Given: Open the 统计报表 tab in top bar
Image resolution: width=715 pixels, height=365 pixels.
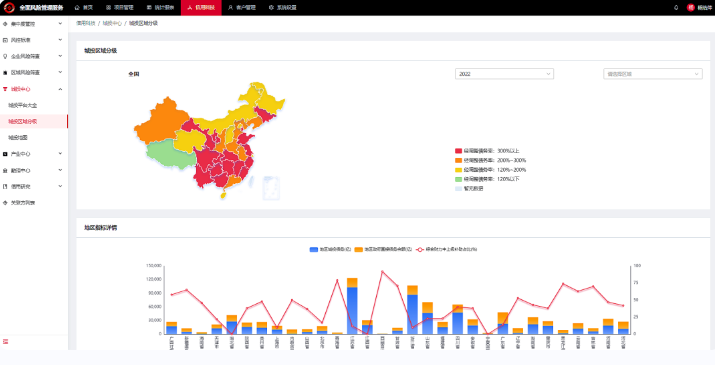Looking at the screenshot, I should (x=161, y=8).
